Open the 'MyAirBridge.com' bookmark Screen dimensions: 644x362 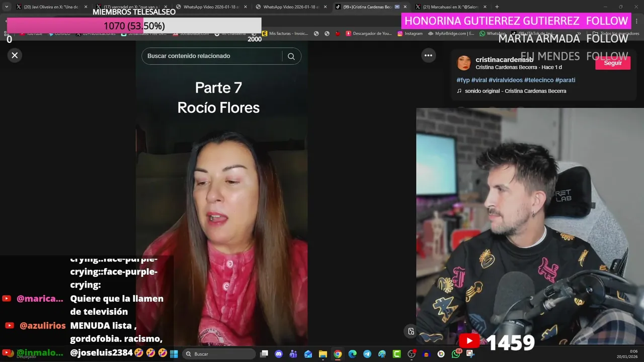pos(451,34)
